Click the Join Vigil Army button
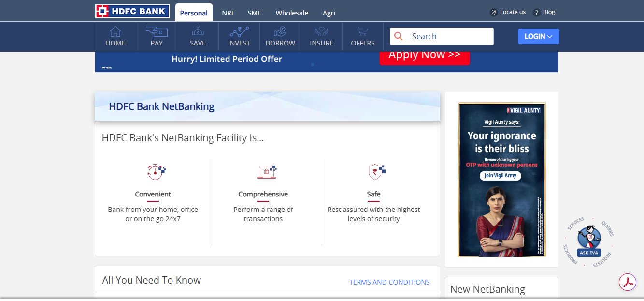The height and width of the screenshot is (301, 644). pos(501,175)
